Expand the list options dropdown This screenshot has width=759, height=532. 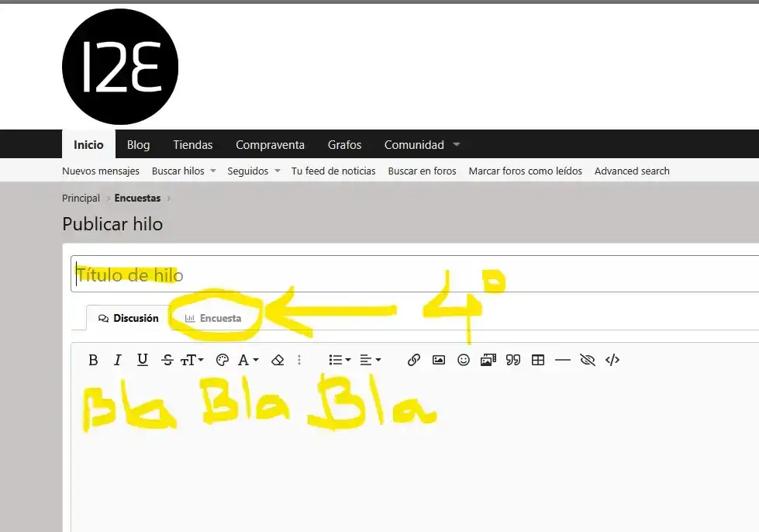point(340,360)
